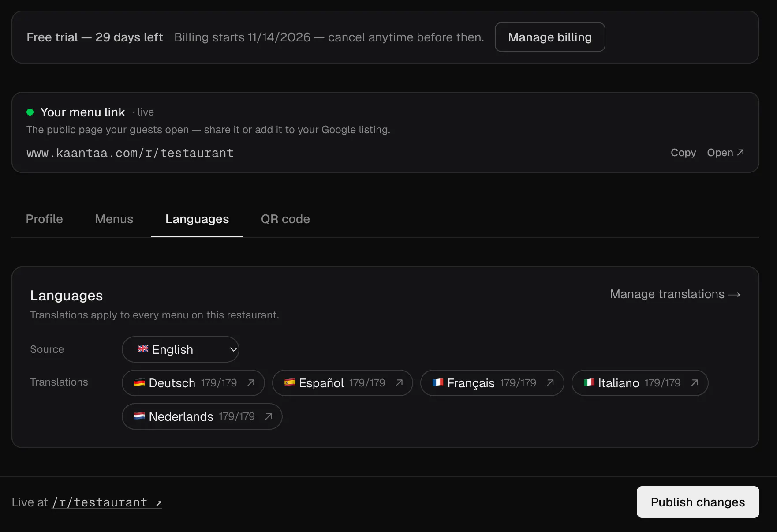The height and width of the screenshot is (532, 777).
Task: Click the Dutch flag icon
Action: click(x=139, y=416)
